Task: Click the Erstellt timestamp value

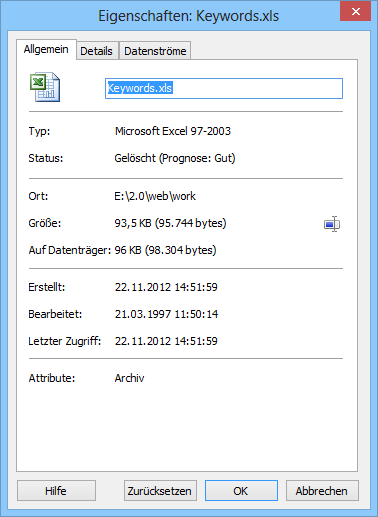Action: (166, 287)
